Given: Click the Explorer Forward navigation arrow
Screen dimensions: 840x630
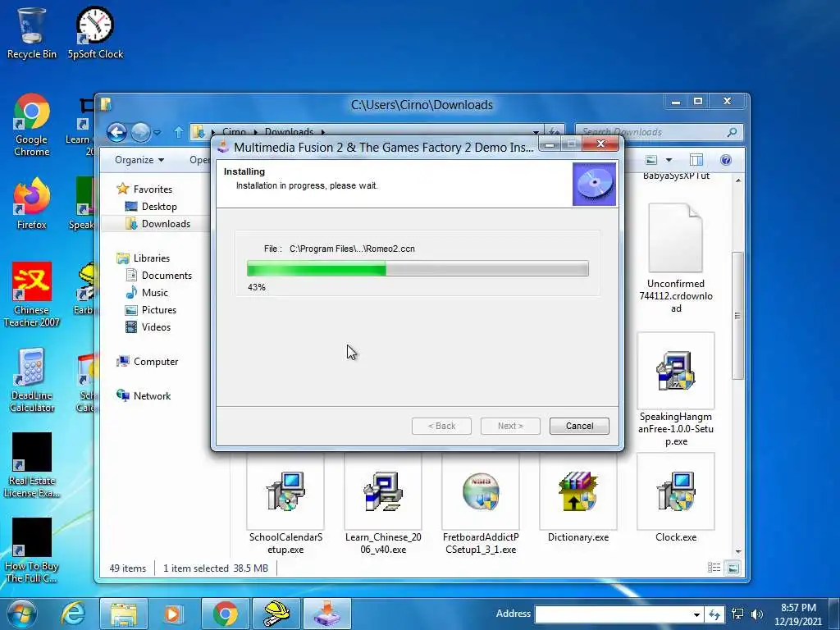Looking at the screenshot, I should coord(139,132).
